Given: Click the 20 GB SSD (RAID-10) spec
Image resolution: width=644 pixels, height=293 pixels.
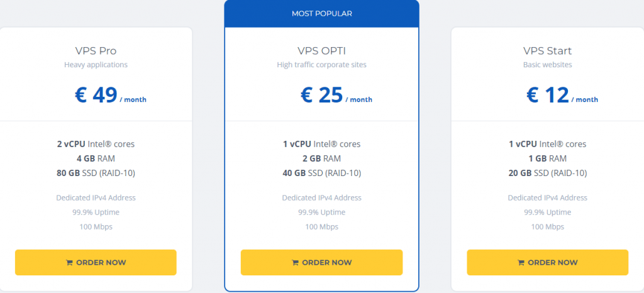Looking at the screenshot, I should point(548,173).
